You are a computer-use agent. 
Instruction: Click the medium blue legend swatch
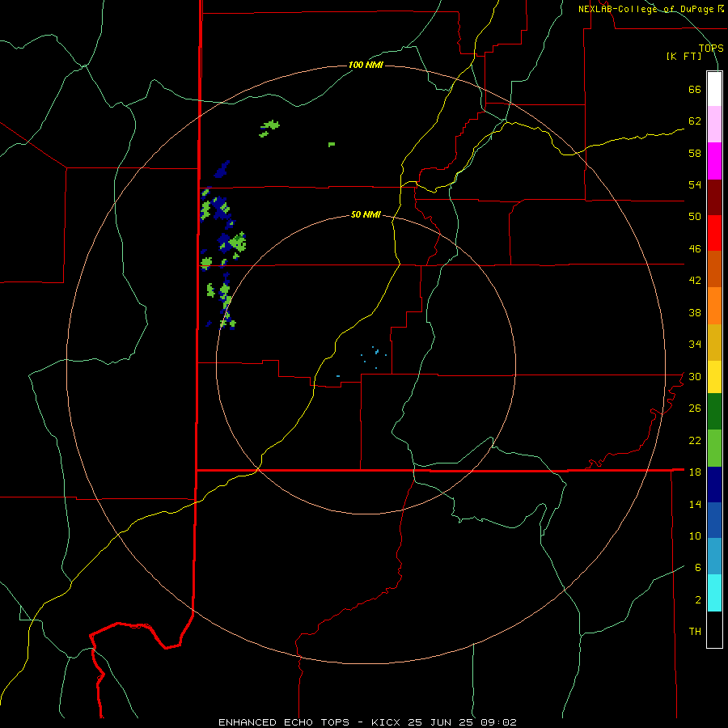pyautogui.click(x=714, y=520)
